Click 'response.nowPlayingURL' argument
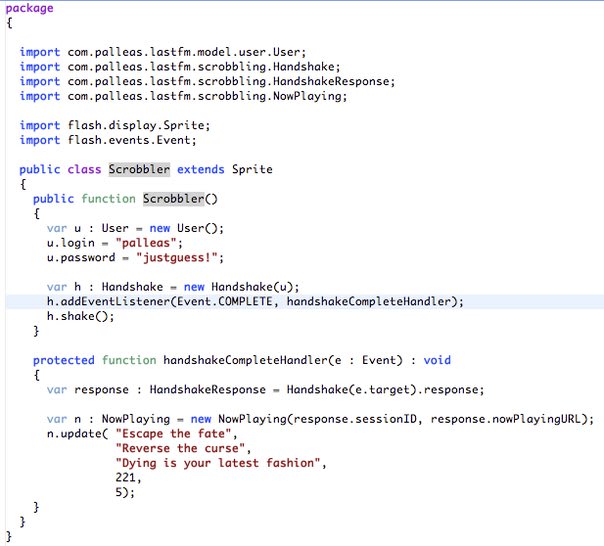The width and height of the screenshot is (604, 546). pyautogui.click(x=505, y=419)
